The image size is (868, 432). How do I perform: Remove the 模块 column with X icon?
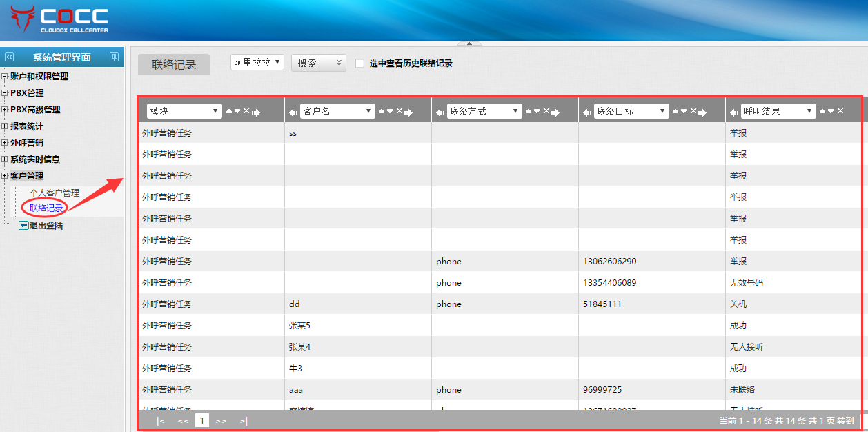[x=246, y=111]
